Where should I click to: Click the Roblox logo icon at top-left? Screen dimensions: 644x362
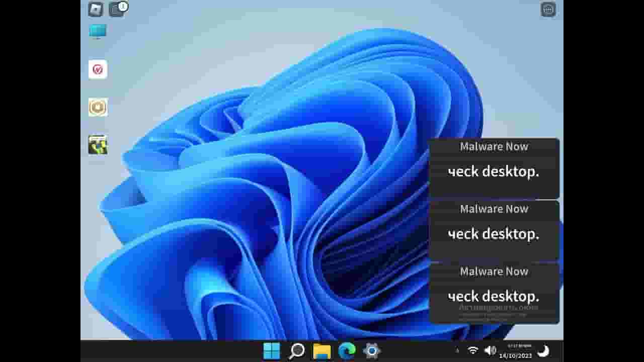click(x=96, y=9)
